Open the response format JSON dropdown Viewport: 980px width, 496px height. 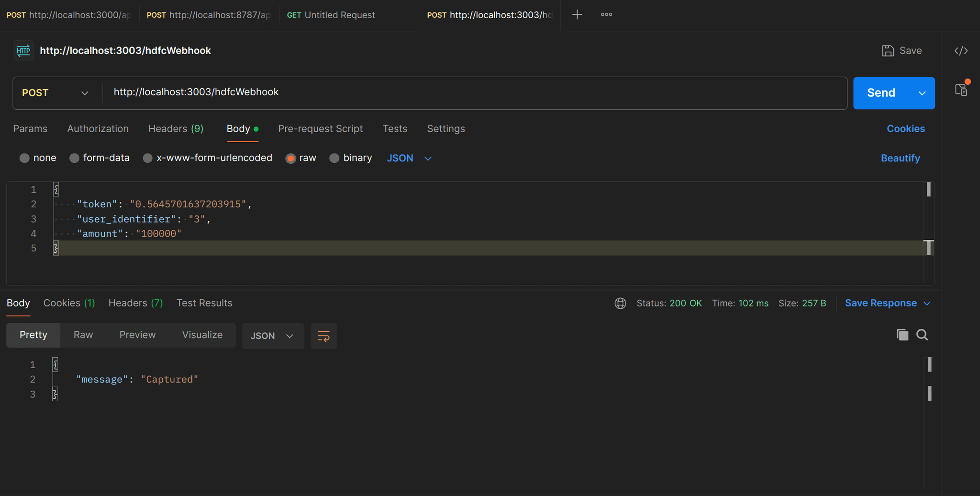tap(273, 336)
